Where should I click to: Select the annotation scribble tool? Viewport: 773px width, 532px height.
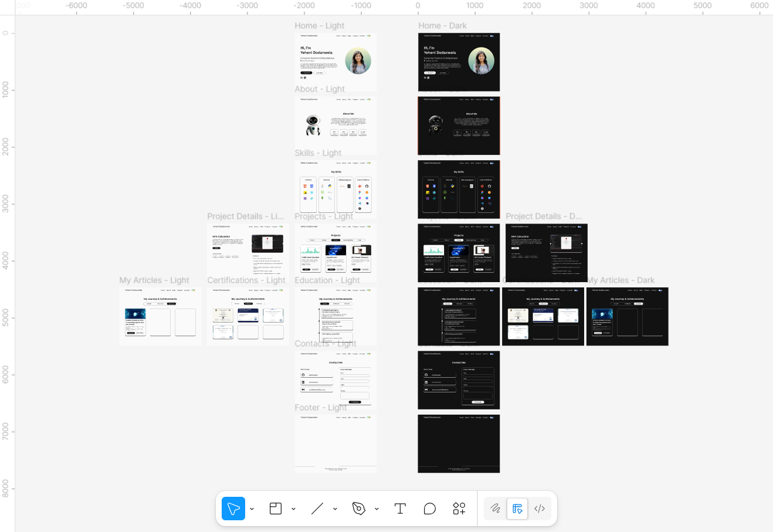click(x=494, y=509)
